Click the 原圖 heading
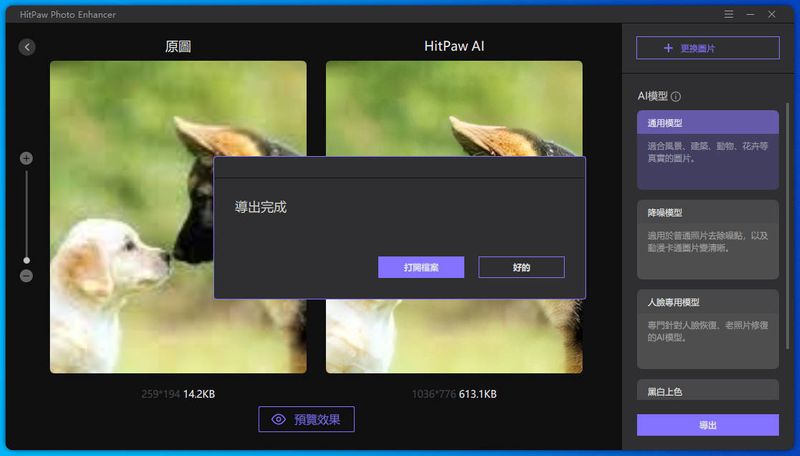Image resolution: width=800 pixels, height=456 pixels. pyautogui.click(x=178, y=46)
